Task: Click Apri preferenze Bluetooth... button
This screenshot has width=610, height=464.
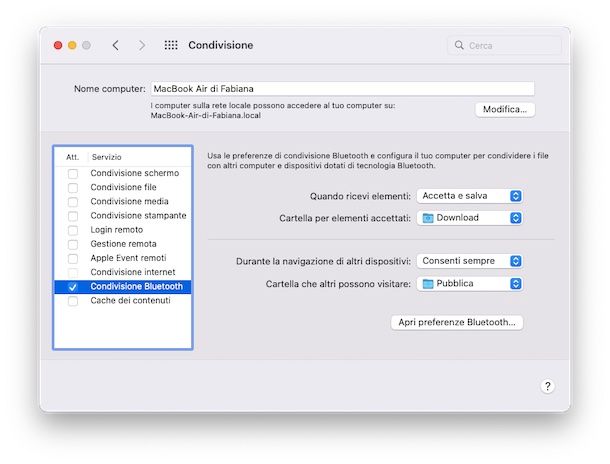Action: click(457, 322)
